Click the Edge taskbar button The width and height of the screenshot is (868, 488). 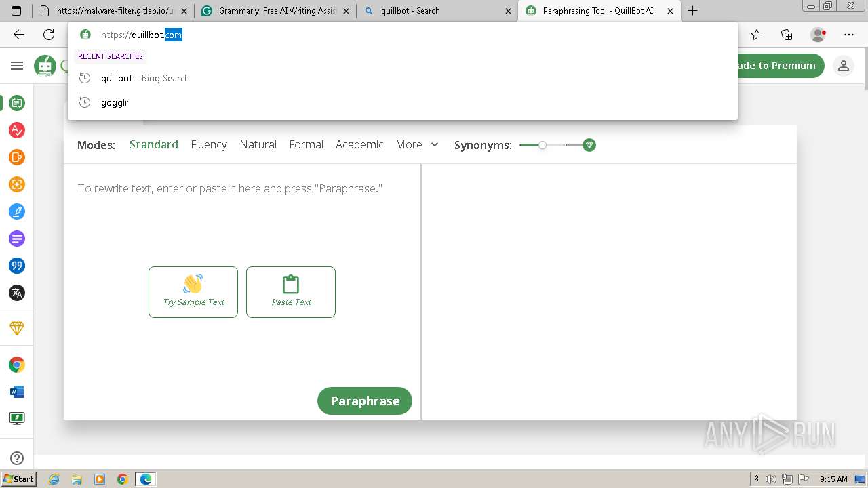tap(146, 479)
